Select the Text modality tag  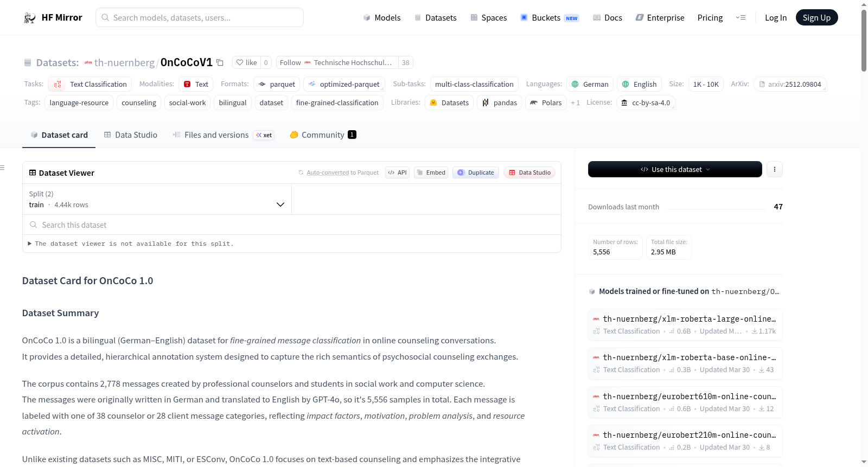click(x=196, y=84)
